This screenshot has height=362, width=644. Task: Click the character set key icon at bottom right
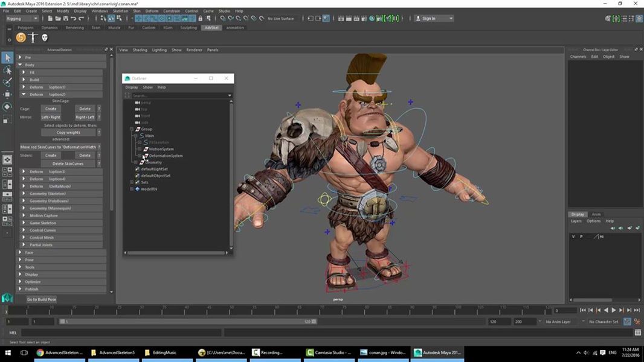[x=637, y=322]
